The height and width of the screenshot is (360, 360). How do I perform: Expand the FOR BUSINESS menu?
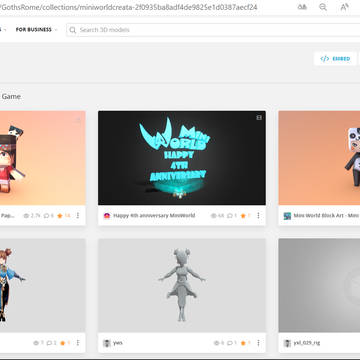click(36, 30)
